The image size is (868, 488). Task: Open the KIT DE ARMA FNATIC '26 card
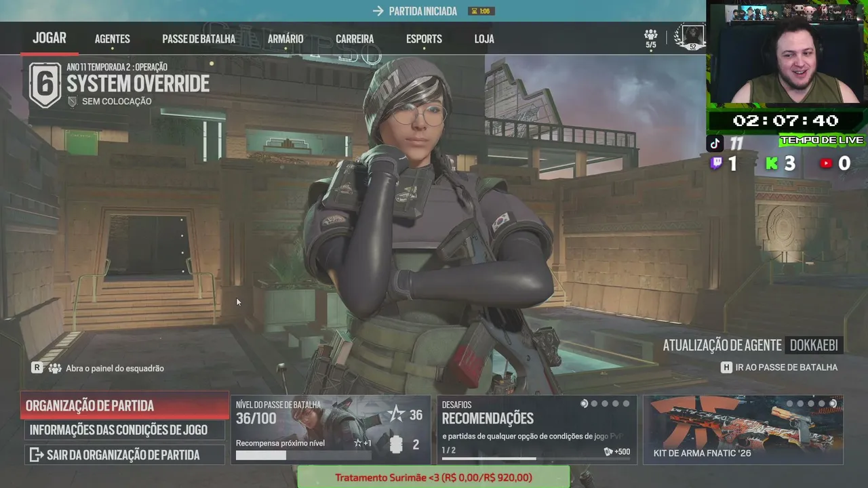click(743, 430)
